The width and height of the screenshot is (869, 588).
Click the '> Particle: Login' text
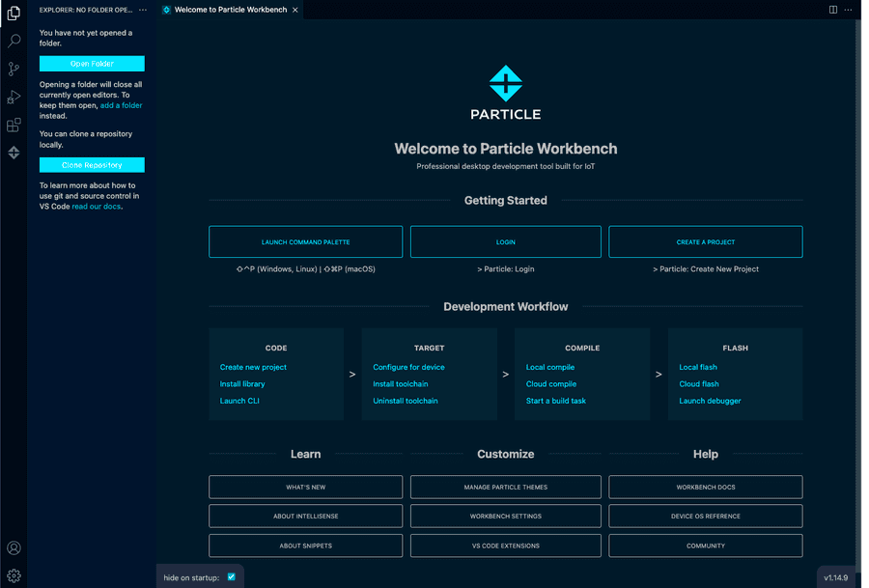click(x=505, y=268)
